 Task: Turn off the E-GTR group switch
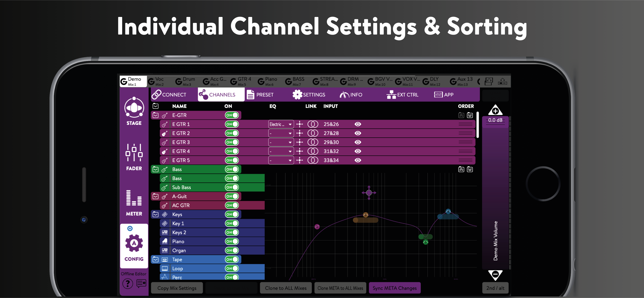click(232, 115)
